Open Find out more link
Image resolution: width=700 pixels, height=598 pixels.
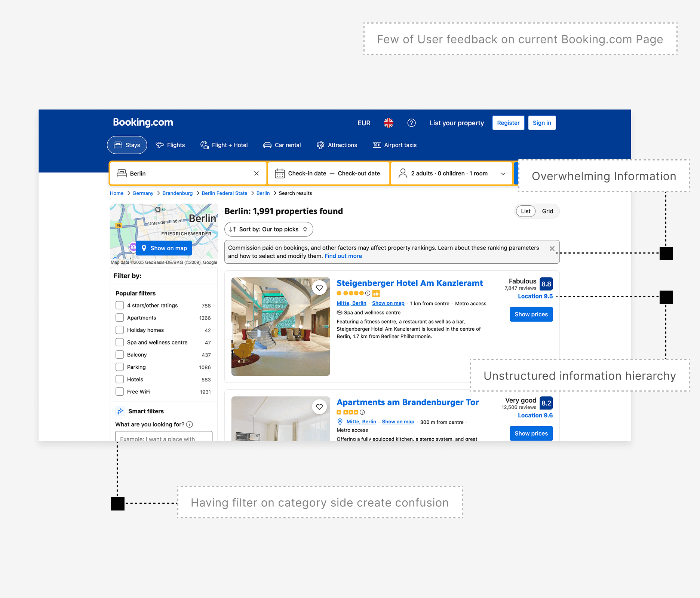pos(343,256)
